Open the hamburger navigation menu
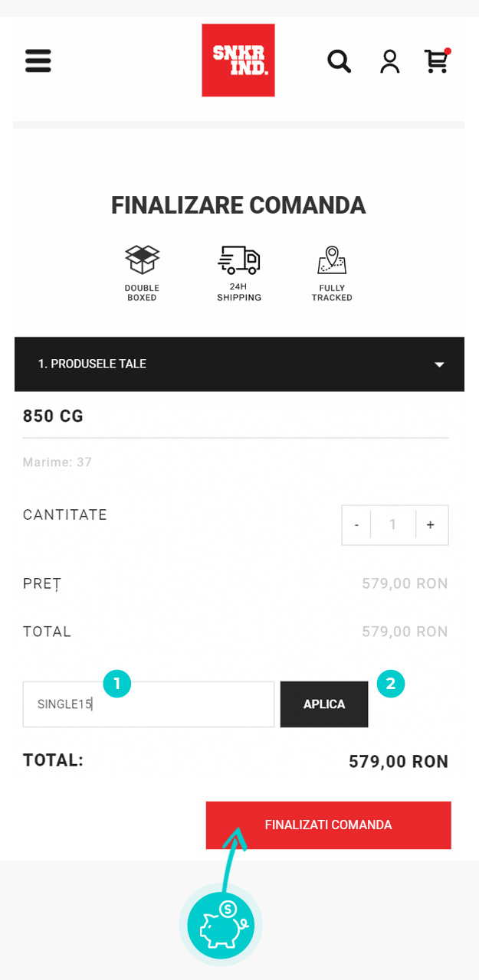The height and width of the screenshot is (980, 479). (x=38, y=60)
